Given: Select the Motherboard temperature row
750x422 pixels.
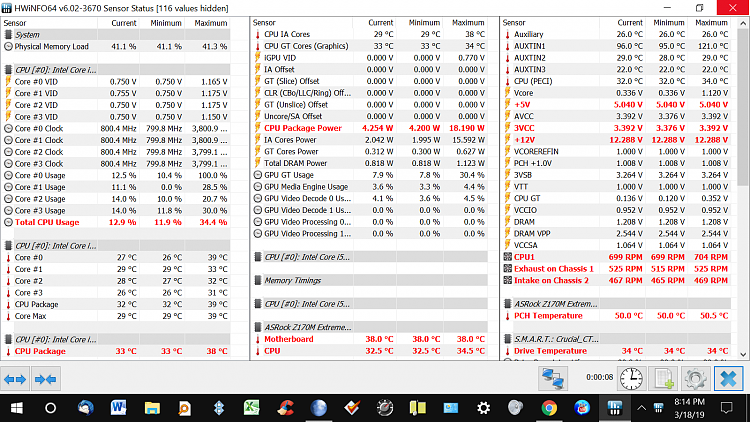Looking at the screenshot, I should coord(370,339).
